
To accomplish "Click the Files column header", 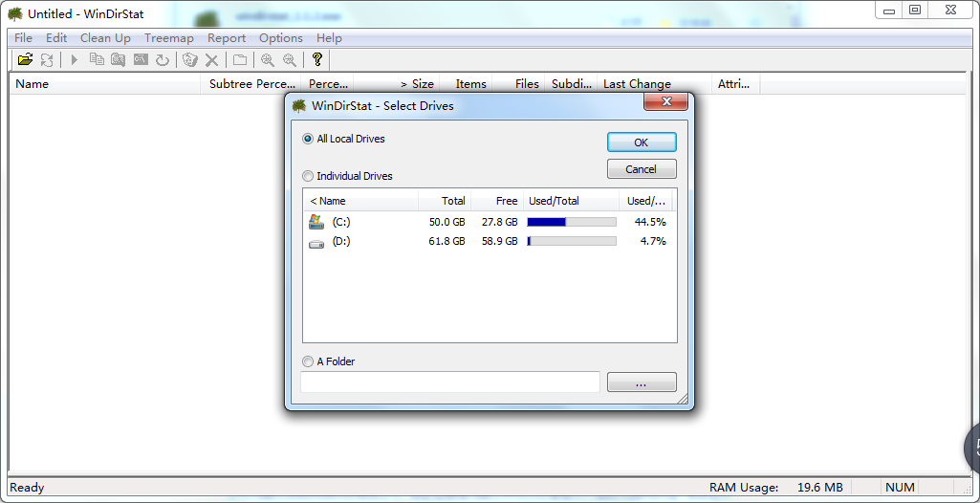I will tap(519, 84).
